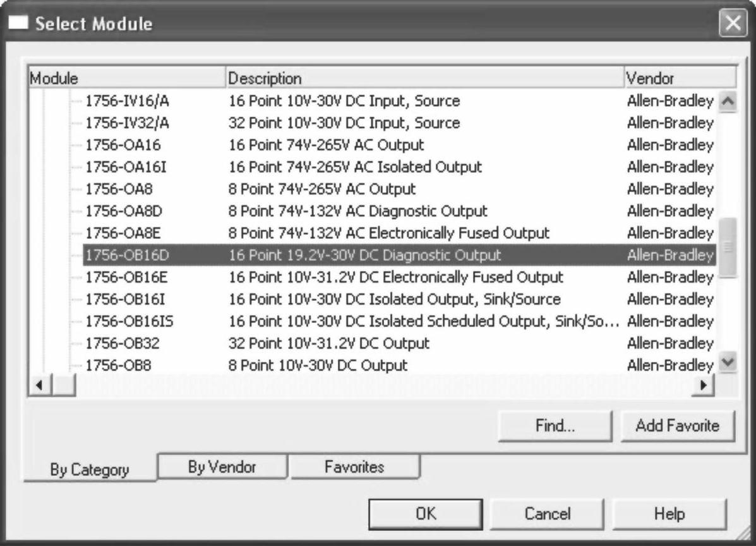Click '16 Point 74V-265V AC Isolated Output' description
Screen dimensions: 756x546
[356, 167]
